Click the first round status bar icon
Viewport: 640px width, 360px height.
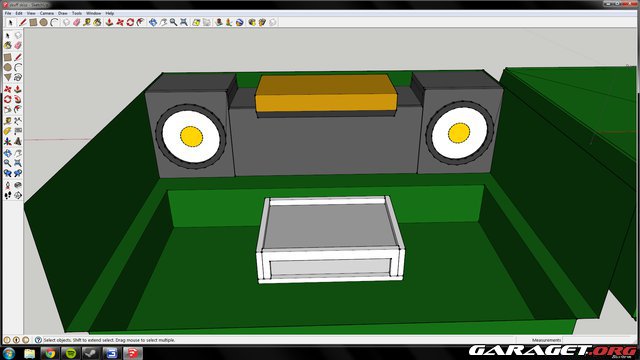pyautogui.click(x=7, y=340)
